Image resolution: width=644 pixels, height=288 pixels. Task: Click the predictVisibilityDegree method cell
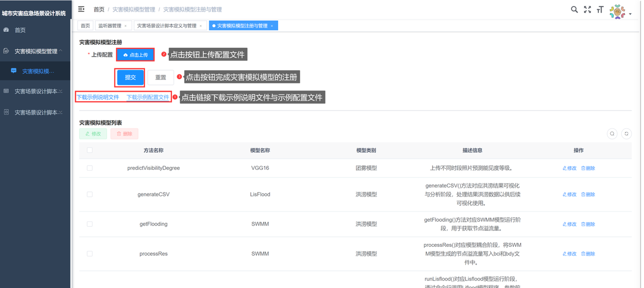[153, 168]
